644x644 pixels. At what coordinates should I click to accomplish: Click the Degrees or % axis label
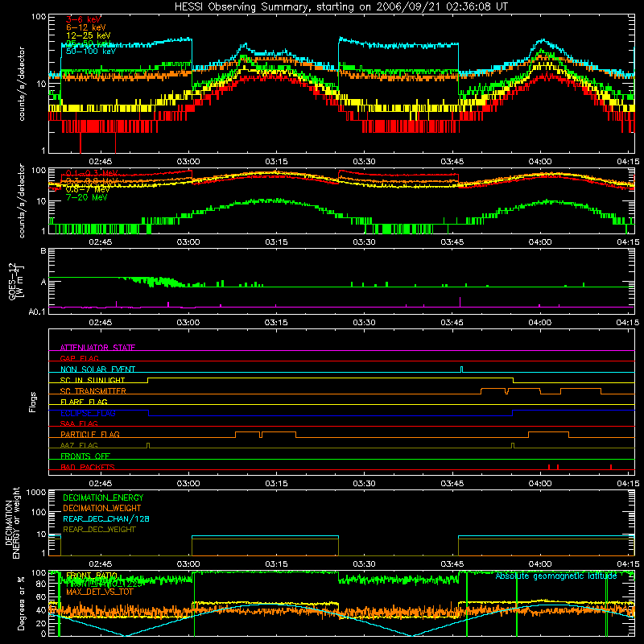21,603
